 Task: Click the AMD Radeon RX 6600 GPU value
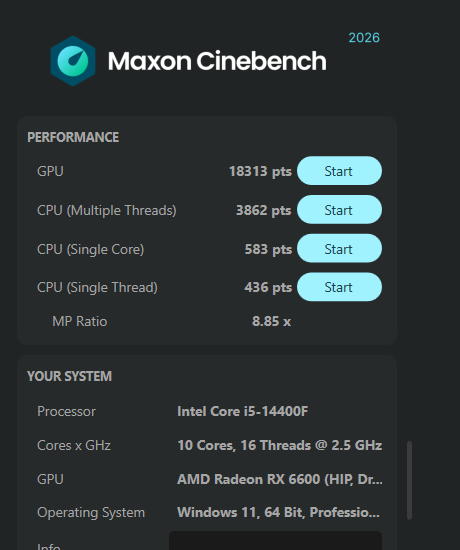280,479
